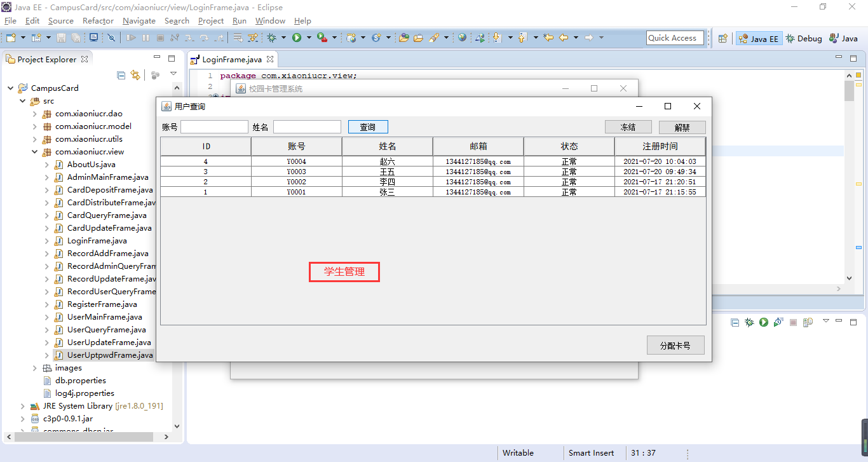Click the green Run button in main toolbar
The width and height of the screenshot is (868, 462).
(296, 38)
